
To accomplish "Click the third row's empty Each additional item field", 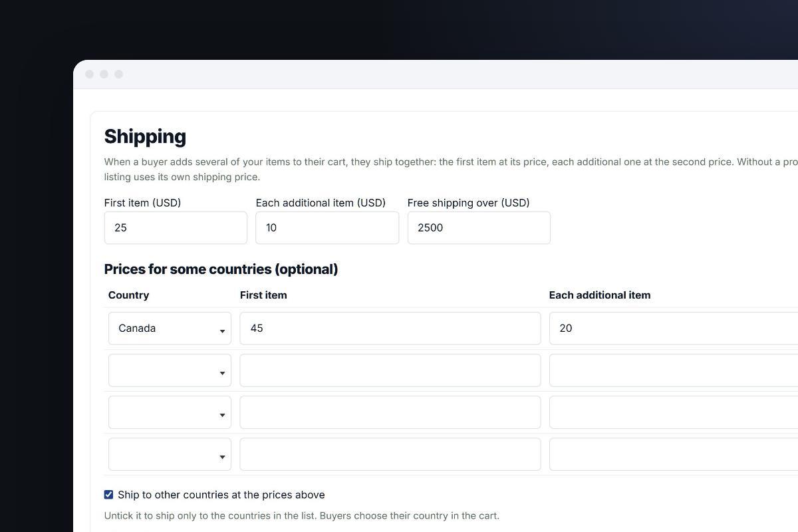I will [x=674, y=412].
